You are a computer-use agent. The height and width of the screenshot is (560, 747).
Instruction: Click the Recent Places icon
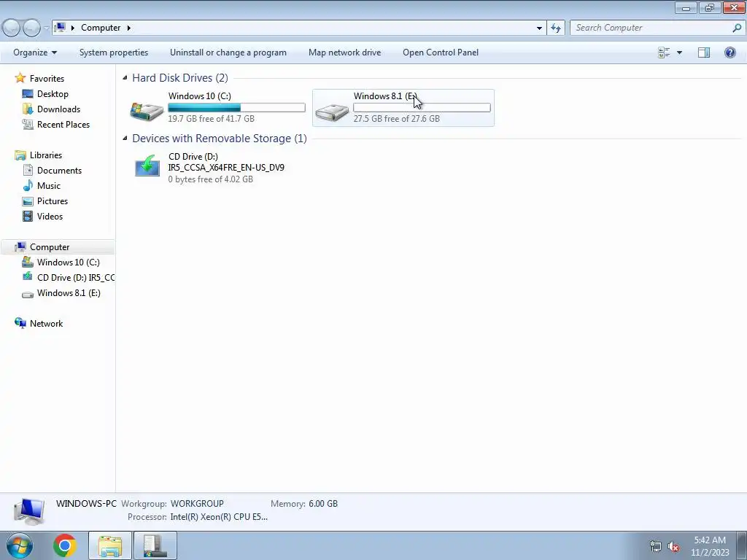point(28,124)
